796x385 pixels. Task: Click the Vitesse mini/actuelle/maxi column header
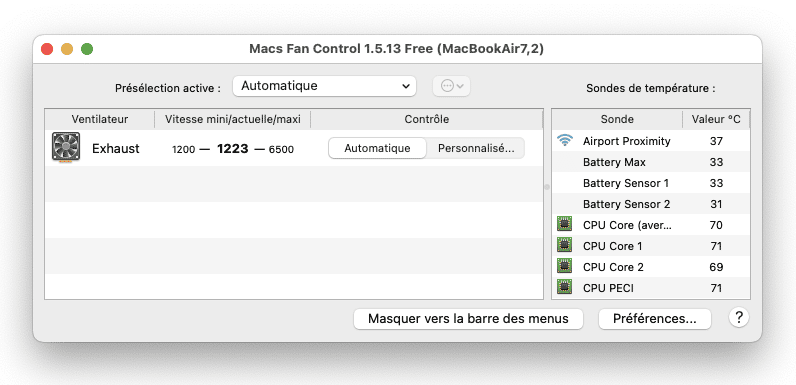click(x=233, y=119)
